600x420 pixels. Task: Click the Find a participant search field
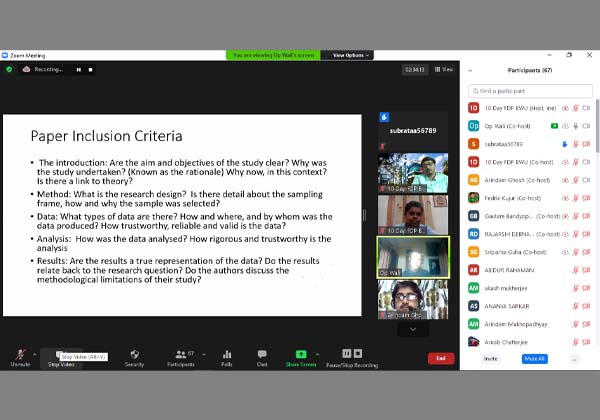(530, 90)
